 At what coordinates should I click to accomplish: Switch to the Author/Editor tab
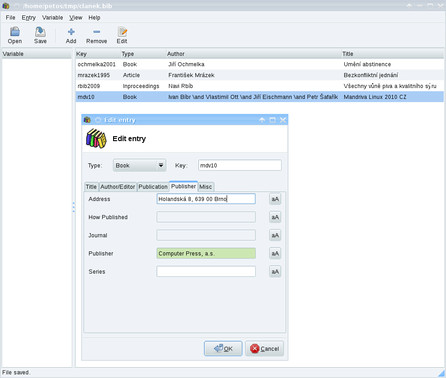tap(118, 187)
